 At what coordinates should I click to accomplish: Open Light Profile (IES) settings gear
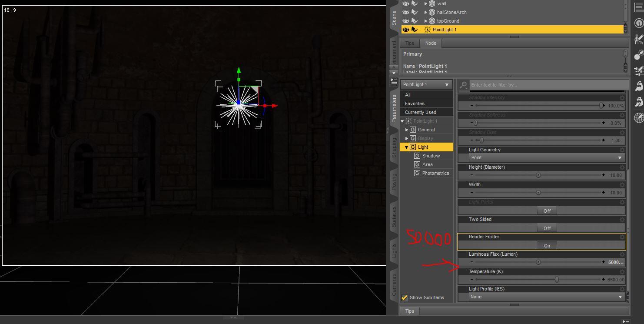click(622, 289)
